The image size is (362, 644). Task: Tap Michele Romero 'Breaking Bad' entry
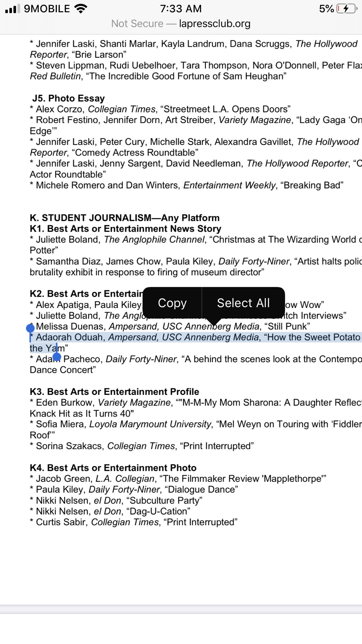187,185
